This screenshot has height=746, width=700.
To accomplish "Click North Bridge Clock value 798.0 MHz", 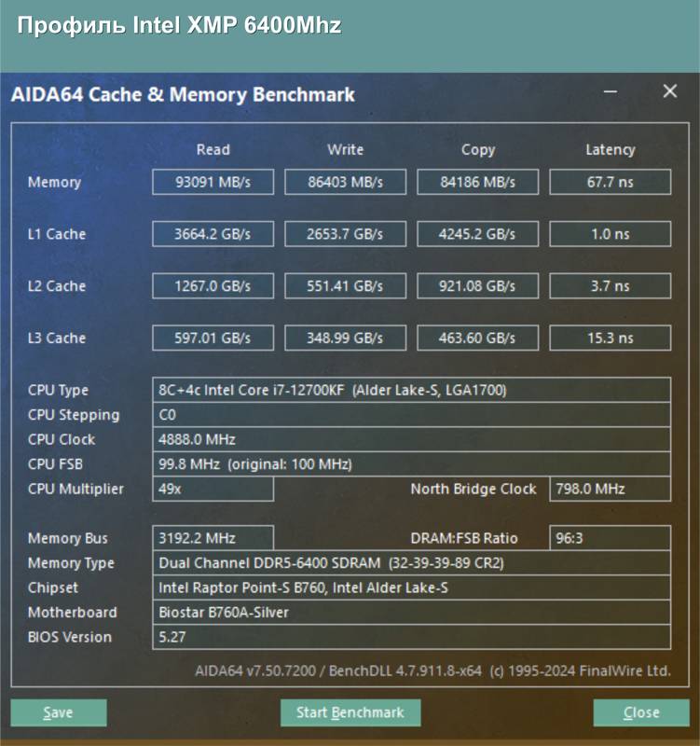I will coord(611,489).
